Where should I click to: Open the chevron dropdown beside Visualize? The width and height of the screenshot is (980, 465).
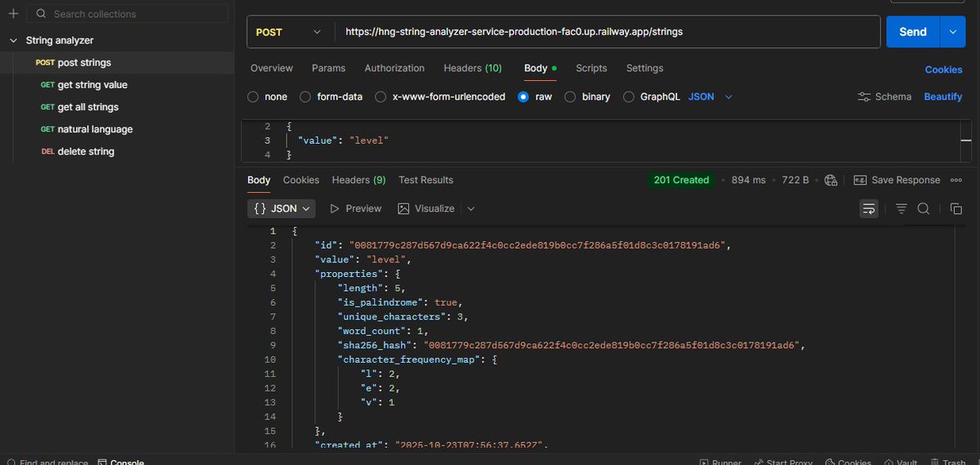tap(471, 208)
